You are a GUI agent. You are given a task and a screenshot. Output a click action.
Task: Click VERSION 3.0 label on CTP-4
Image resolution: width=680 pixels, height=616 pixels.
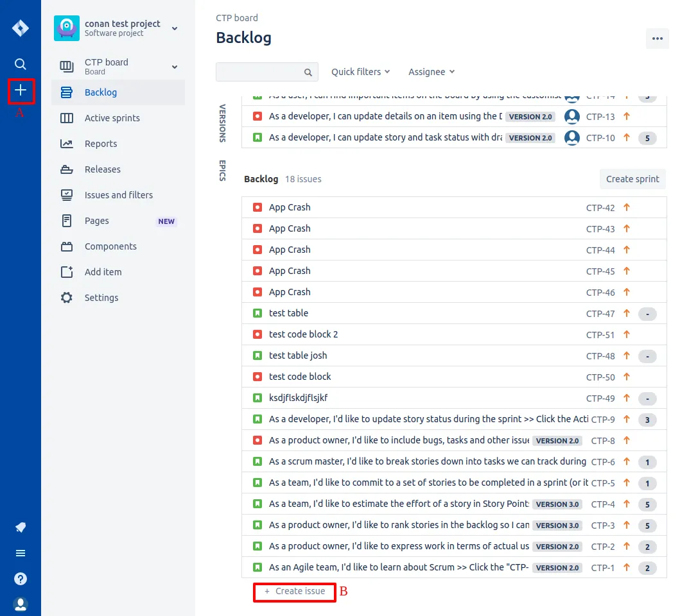pyautogui.click(x=557, y=504)
